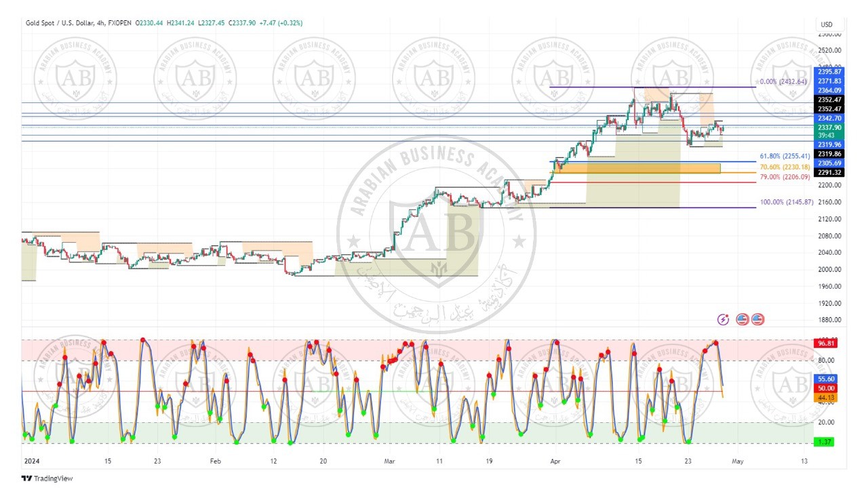Select the 0.00% (2432.64) Fibonacci label
Viewport: 868px width, 488px height.
783,81
